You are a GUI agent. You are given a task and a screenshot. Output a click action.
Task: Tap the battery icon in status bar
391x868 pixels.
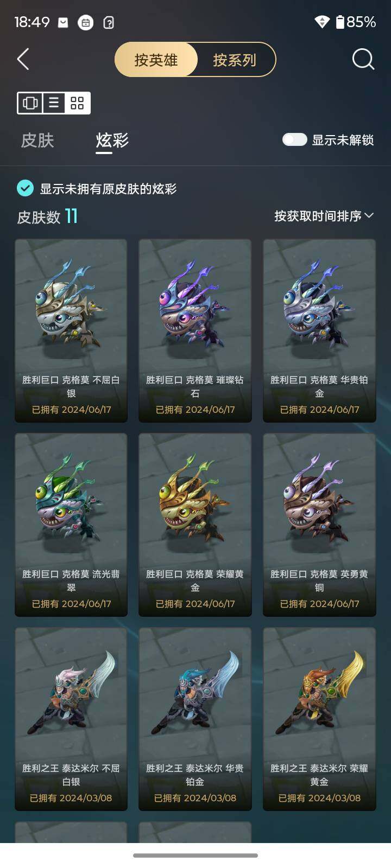(340, 22)
